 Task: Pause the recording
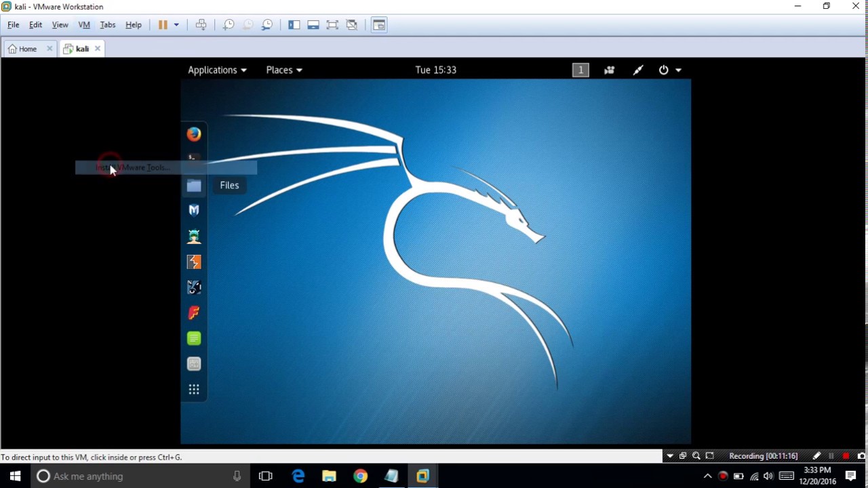pos(831,456)
